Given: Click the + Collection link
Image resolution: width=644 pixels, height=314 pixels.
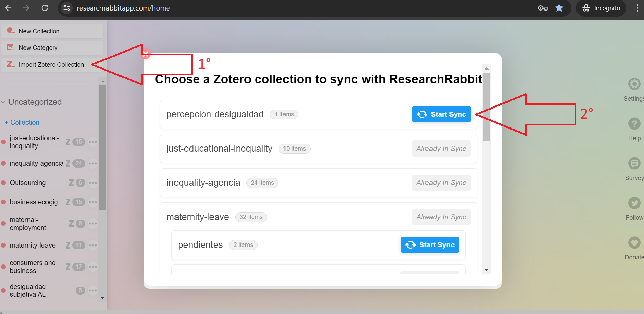Looking at the screenshot, I should click(x=22, y=122).
